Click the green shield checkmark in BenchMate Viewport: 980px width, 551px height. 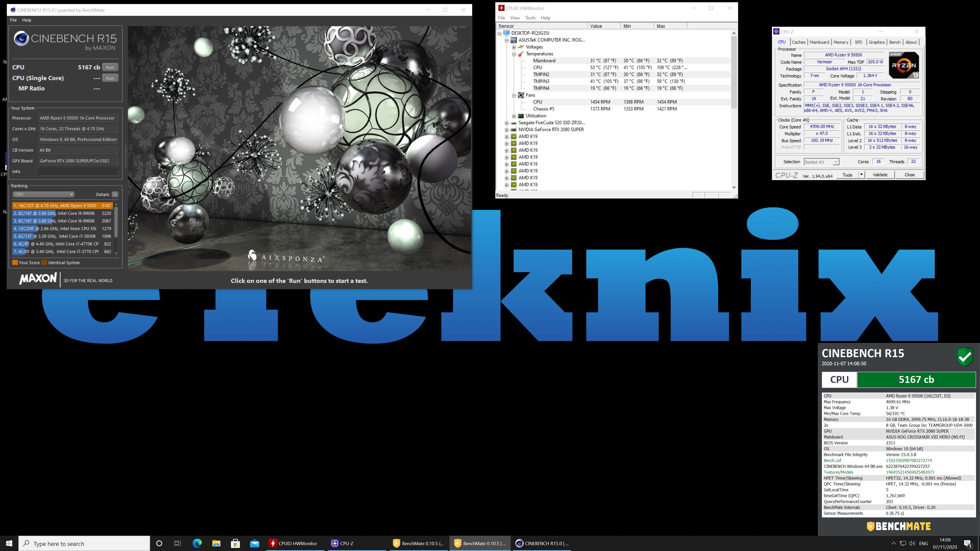965,357
